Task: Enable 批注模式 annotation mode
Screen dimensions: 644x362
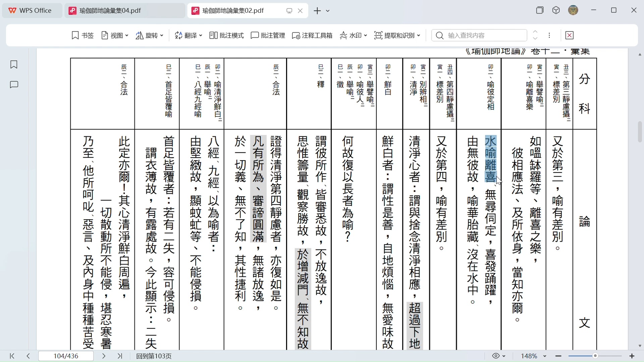Action: pos(226,35)
